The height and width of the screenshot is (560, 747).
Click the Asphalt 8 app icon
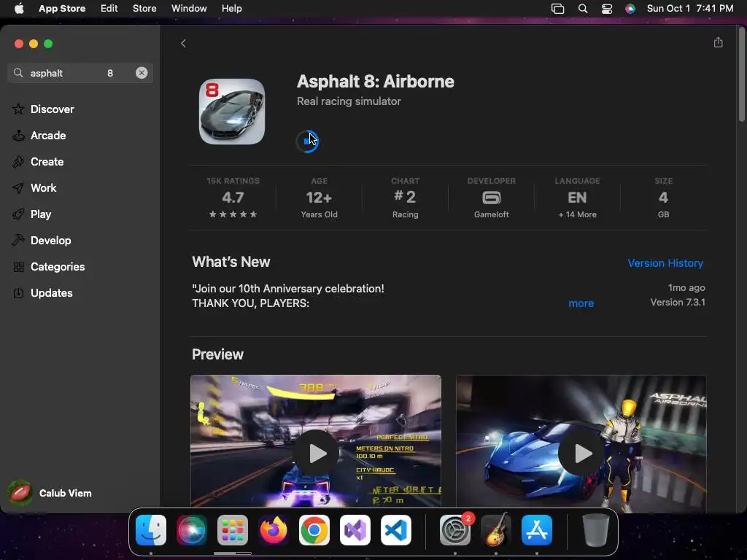(232, 112)
